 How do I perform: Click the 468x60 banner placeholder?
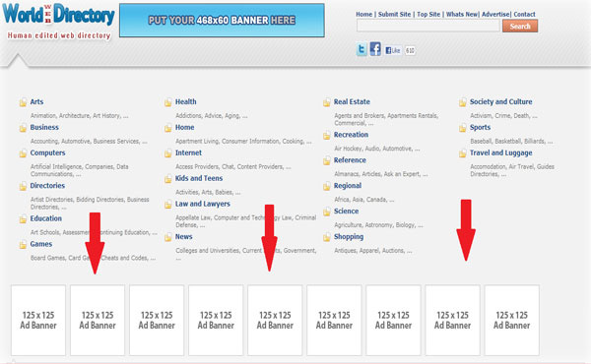[222, 21]
